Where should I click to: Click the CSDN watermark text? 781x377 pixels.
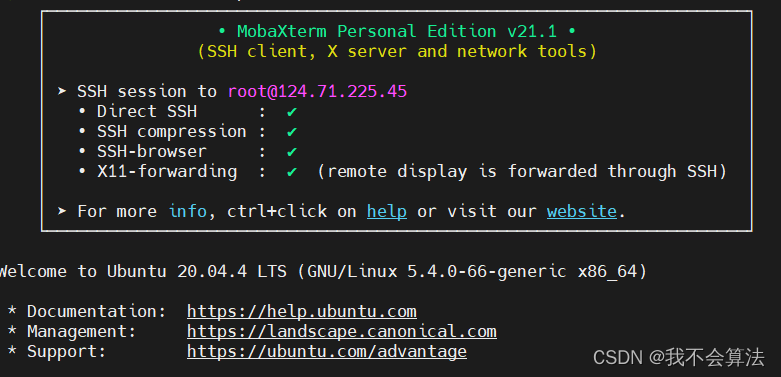[x=678, y=358]
